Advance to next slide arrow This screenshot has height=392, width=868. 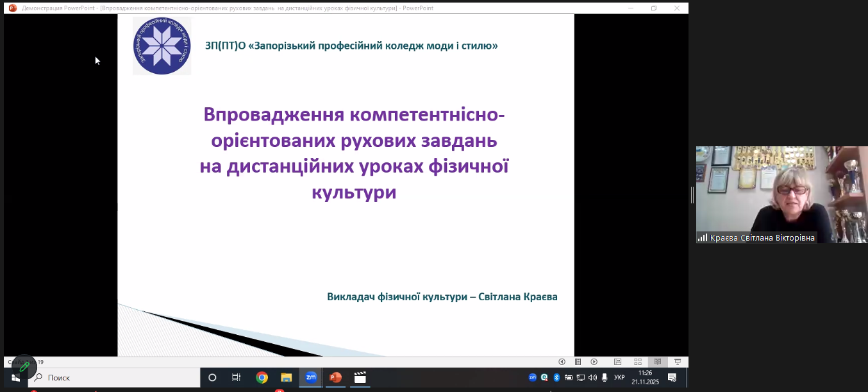pyautogui.click(x=594, y=362)
